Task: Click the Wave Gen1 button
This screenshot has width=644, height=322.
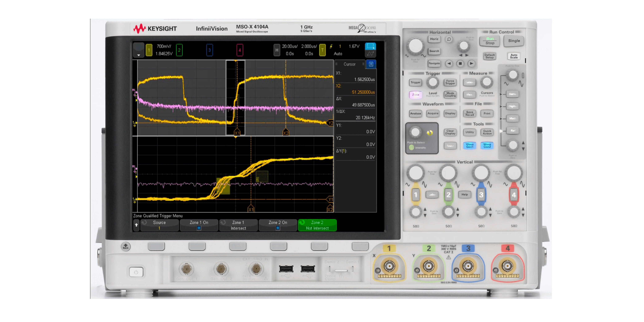Action: (x=470, y=145)
